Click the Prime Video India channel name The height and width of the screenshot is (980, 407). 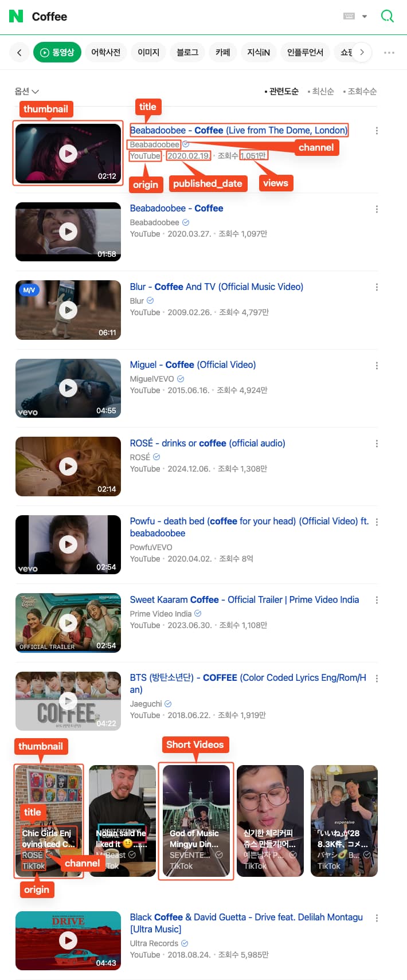[x=161, y=614]
